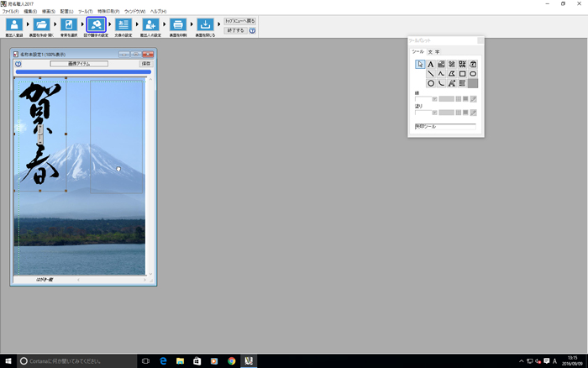
Task: Toggle the fill (塗り) style checkbox
Action: pos(435,113)
